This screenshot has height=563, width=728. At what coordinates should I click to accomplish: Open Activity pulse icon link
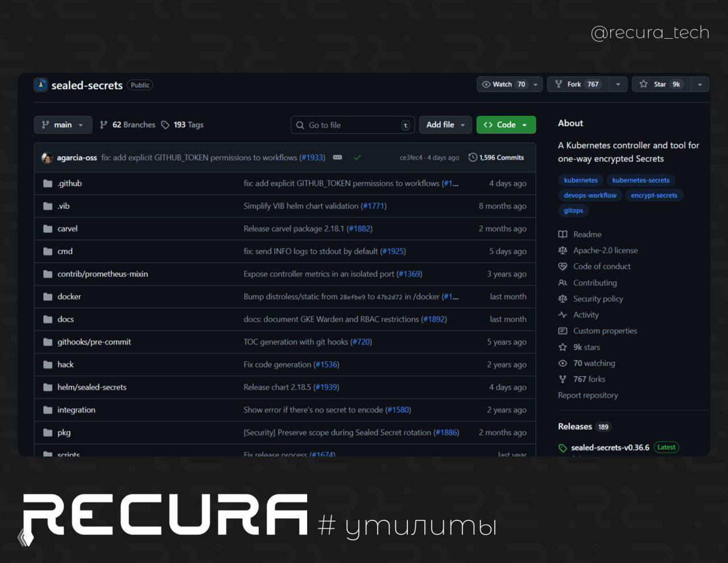click(562, 315)
